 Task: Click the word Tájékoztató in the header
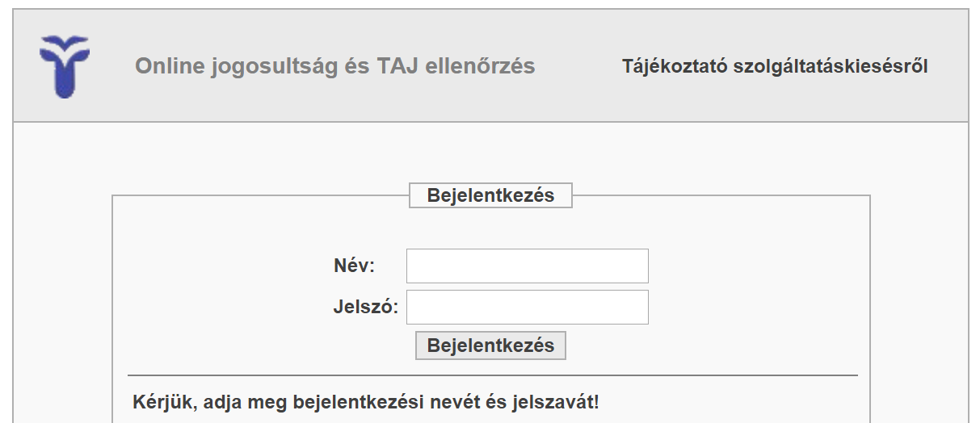675,66
